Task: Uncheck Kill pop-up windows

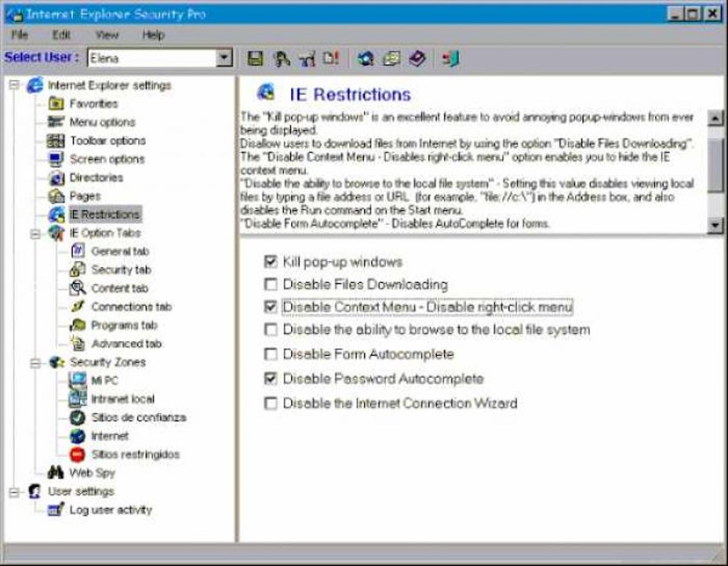Action: [271, 262]
